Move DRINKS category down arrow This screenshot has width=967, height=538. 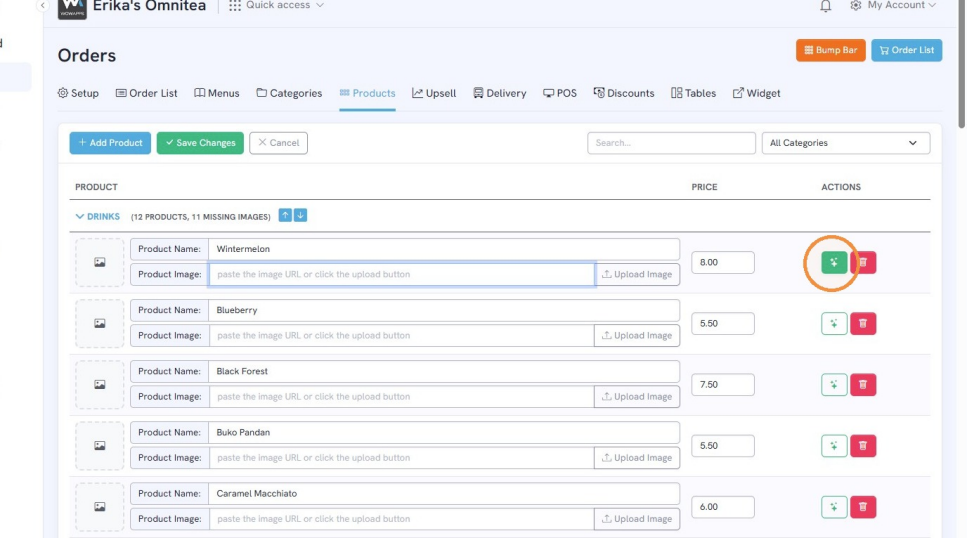[x=300, y=215]
